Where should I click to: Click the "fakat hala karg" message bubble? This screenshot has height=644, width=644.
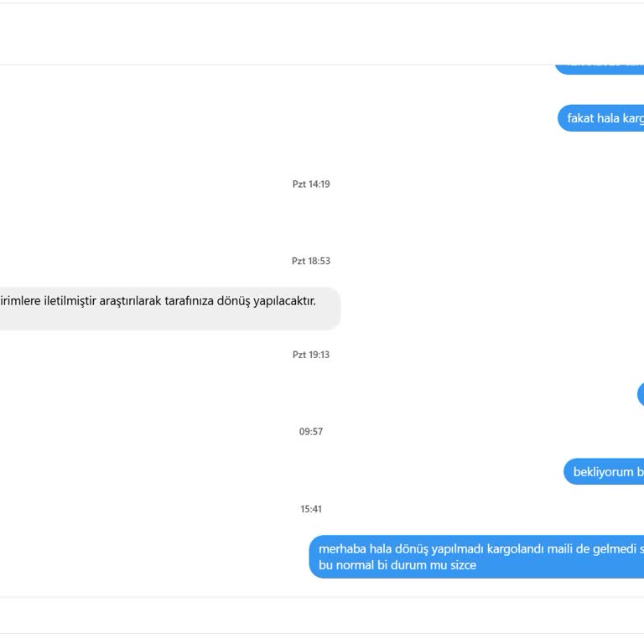tap(604, 118)
